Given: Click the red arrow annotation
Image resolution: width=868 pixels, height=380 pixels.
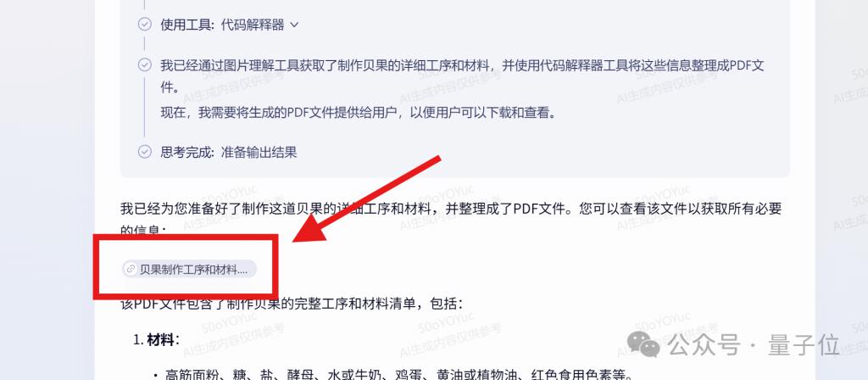Looking at the screenshot, I should [x=366, y=199].
